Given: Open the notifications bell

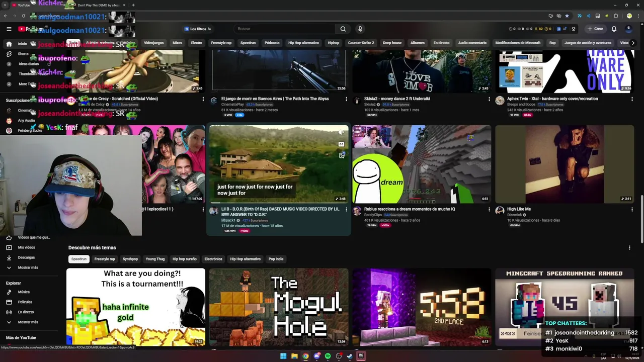Looking at the screenshot, I should 614,29.
